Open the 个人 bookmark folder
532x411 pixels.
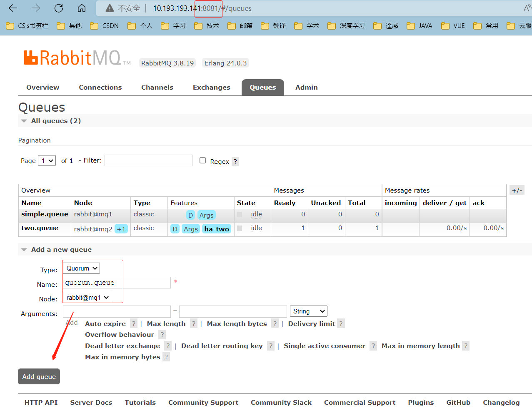pos(140,26)
